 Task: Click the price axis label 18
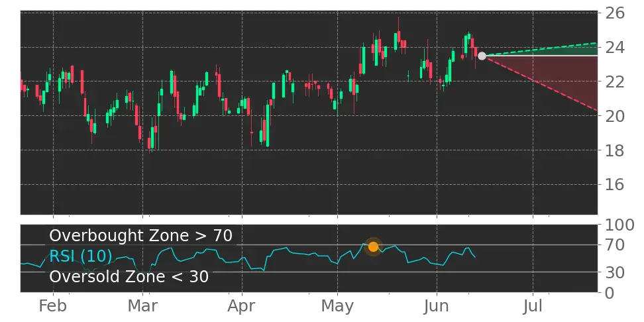point(614,150)
